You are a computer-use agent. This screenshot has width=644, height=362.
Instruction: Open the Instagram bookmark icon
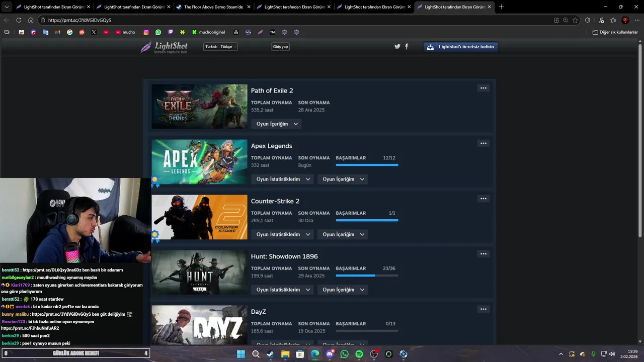point(146,32)
